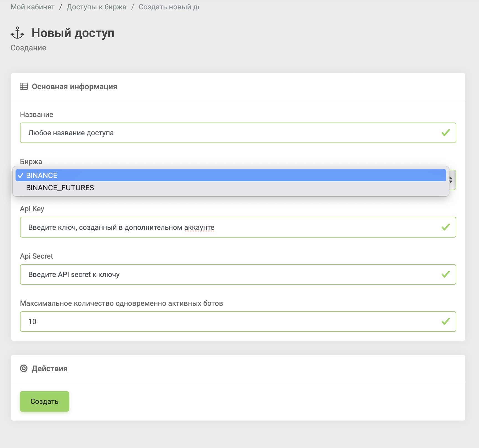Click the Создание subtitle text
479x448 pixels.
pos(28,48)
